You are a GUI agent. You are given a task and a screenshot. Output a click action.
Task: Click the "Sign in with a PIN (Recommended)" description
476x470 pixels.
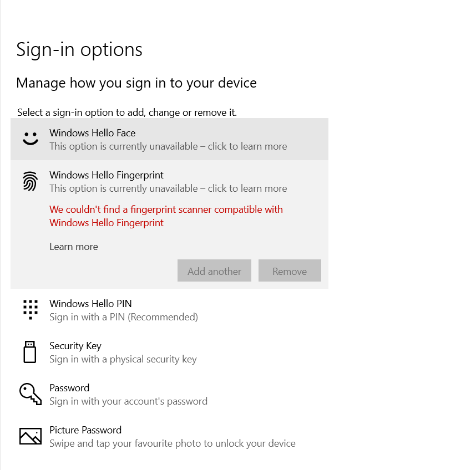(124, 317)
